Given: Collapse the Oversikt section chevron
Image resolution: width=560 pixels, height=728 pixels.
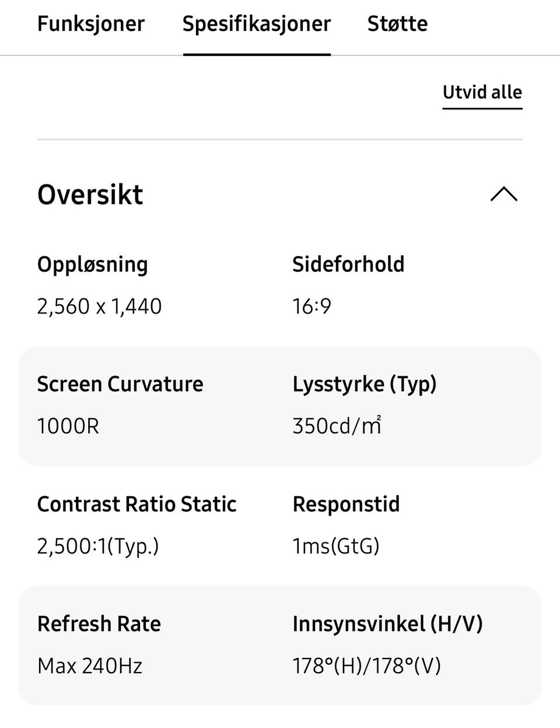Looking at the screenshot, I should click(504, 194).
